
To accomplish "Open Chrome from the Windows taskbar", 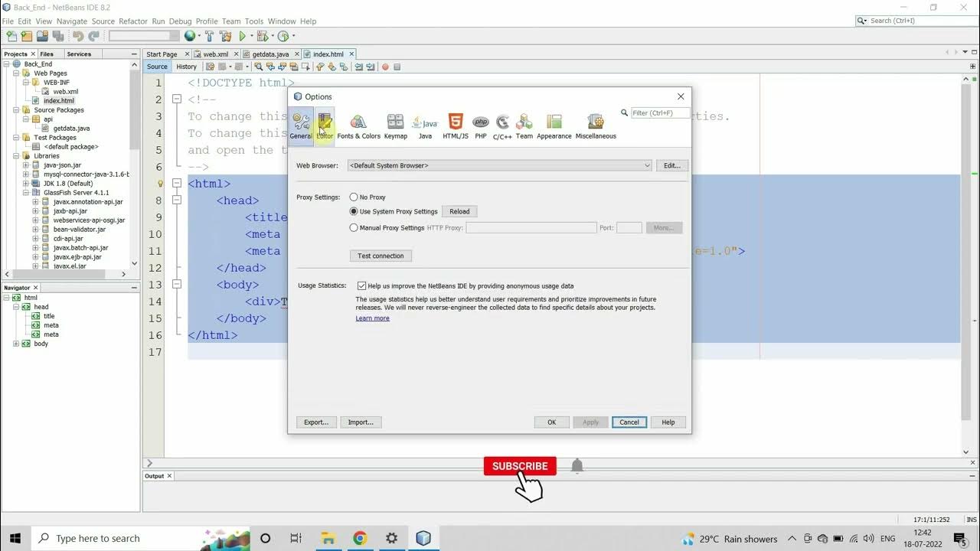I will pyautogui.click(x=360, y=538).
